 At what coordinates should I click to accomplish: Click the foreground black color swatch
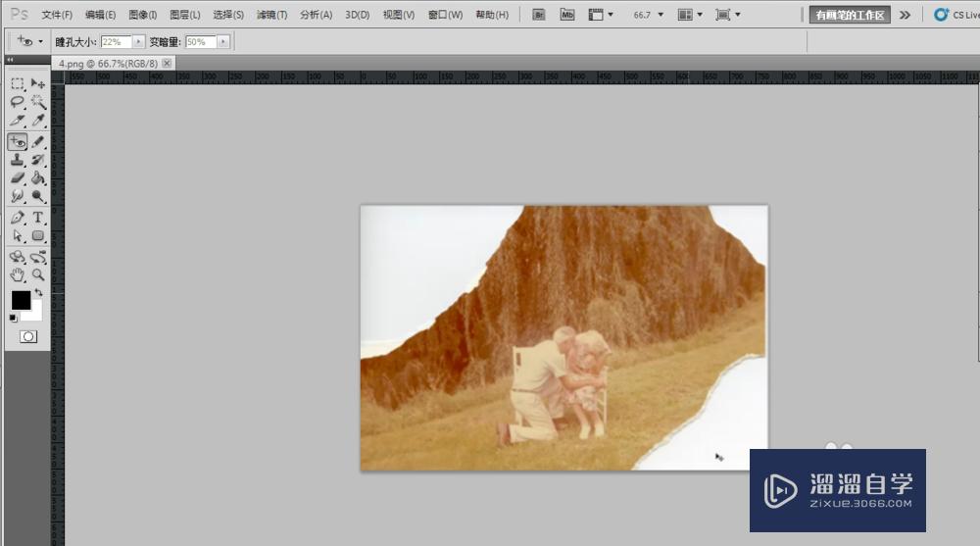pos(20,300)
